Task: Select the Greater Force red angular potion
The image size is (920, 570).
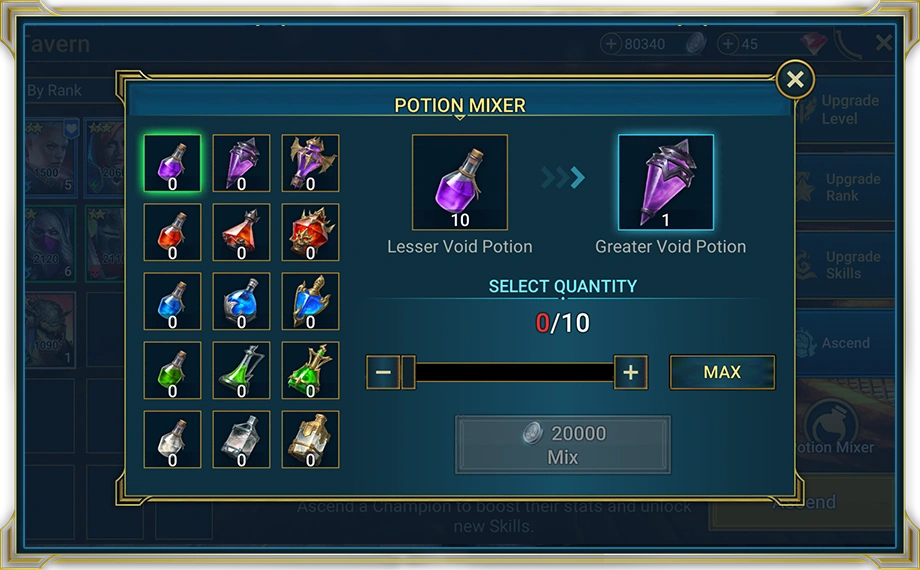Action: pyautogui.click(x=241, y=232)
